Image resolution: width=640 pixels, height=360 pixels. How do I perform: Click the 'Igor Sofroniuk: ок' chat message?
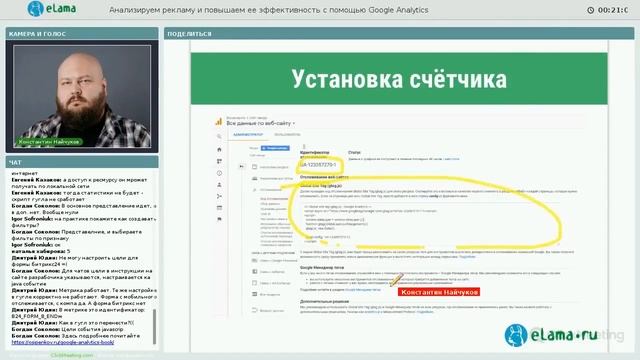(x=36, y=245)
